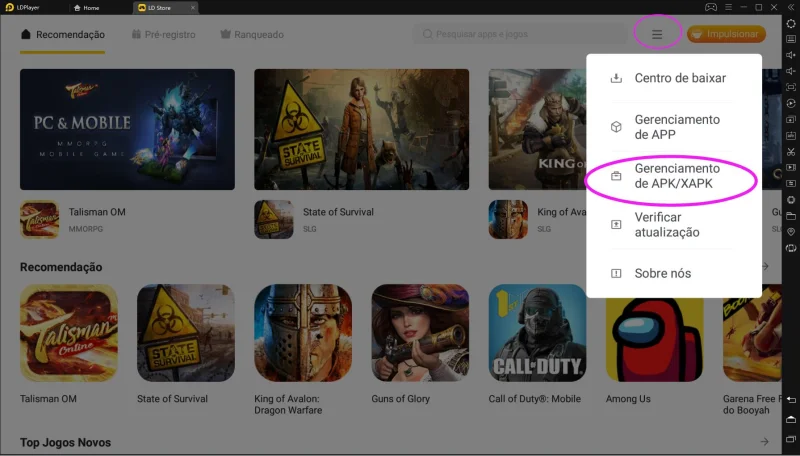Click the volume up sidebar icon
The width and height of the screenshot is (800, 456).
791,55
